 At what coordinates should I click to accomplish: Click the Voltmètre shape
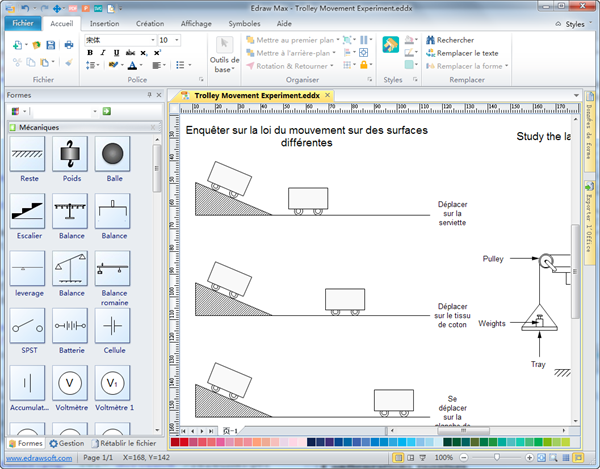pos(72,382)
